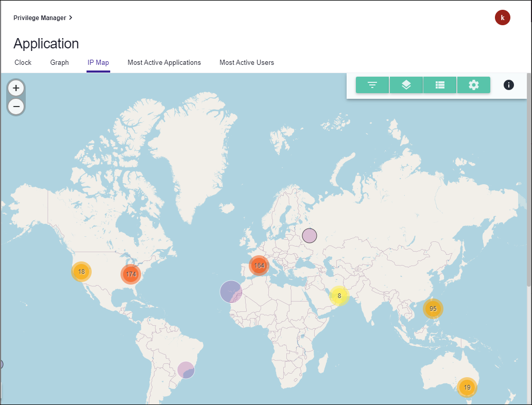Switch to the Clock tab

[x=23, y=62]
